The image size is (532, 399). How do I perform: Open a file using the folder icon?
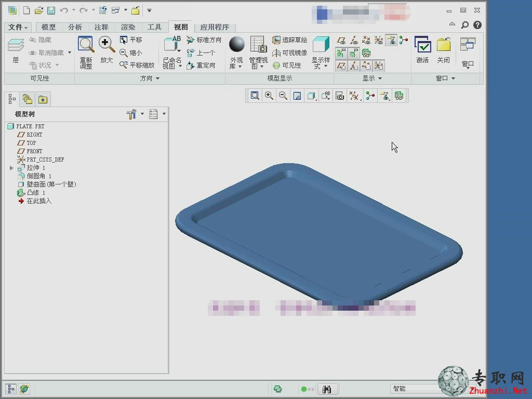point(38,10)
